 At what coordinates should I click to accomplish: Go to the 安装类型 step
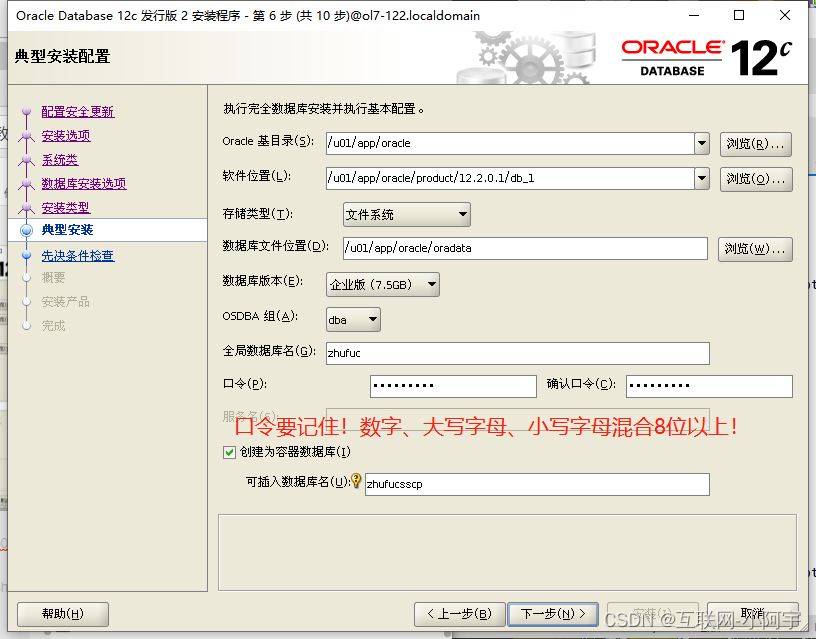click(66, 208)
